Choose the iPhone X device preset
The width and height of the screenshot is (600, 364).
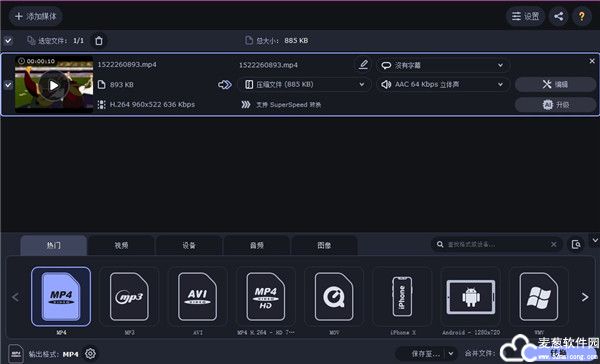click(402, 297)
